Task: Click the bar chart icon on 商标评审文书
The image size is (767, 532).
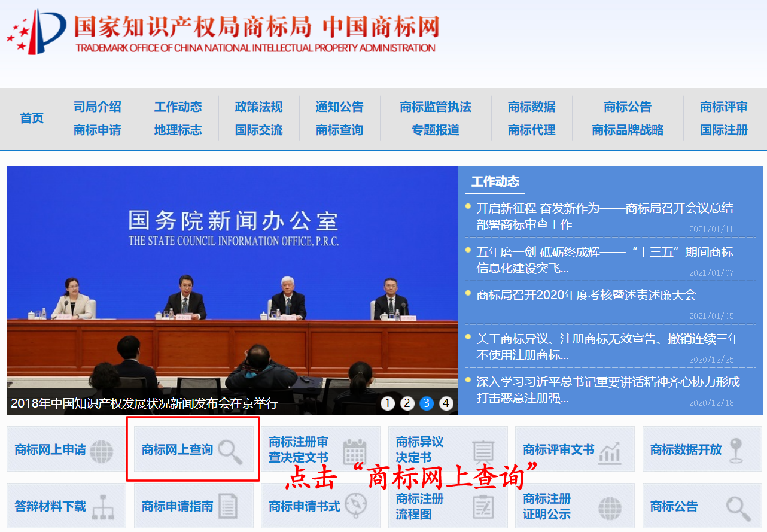Action: (x=610, y=452)
